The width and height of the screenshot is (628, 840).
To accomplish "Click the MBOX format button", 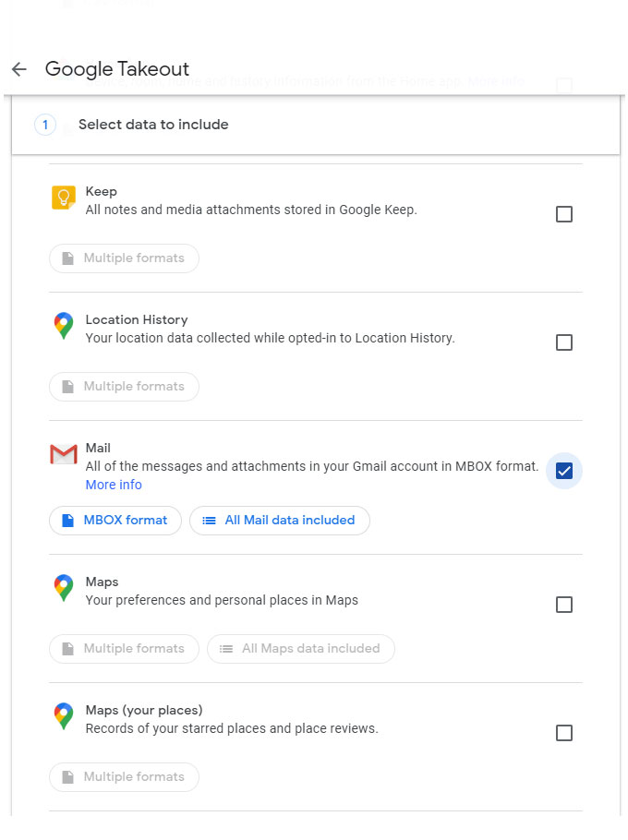I will coord(115,520).
